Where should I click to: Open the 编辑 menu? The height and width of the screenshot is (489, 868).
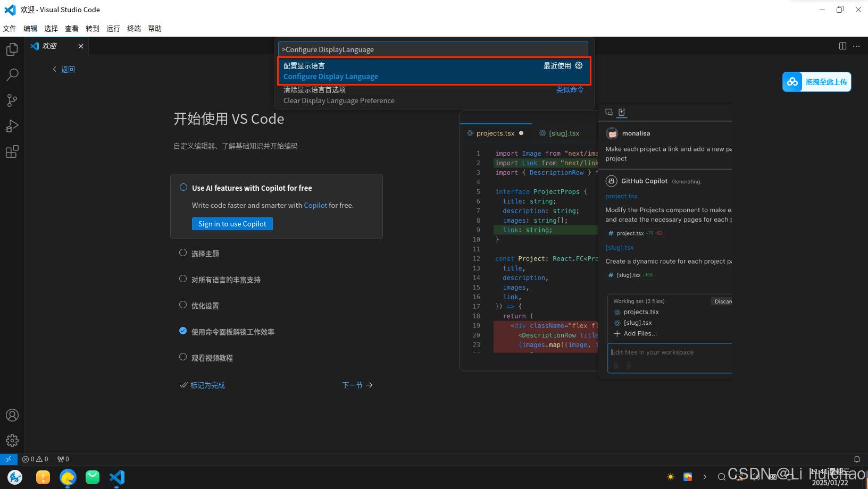click(x=30, y=29)
